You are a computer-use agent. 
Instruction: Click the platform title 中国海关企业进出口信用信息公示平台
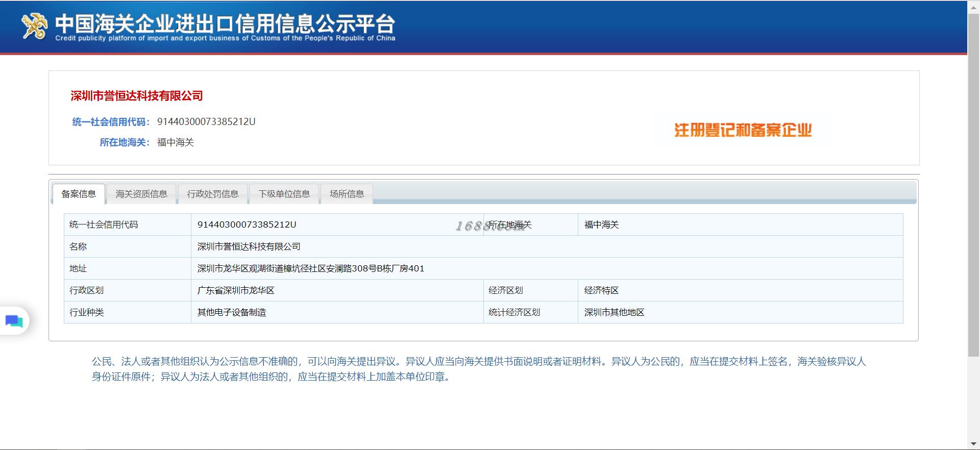[225, 23]
